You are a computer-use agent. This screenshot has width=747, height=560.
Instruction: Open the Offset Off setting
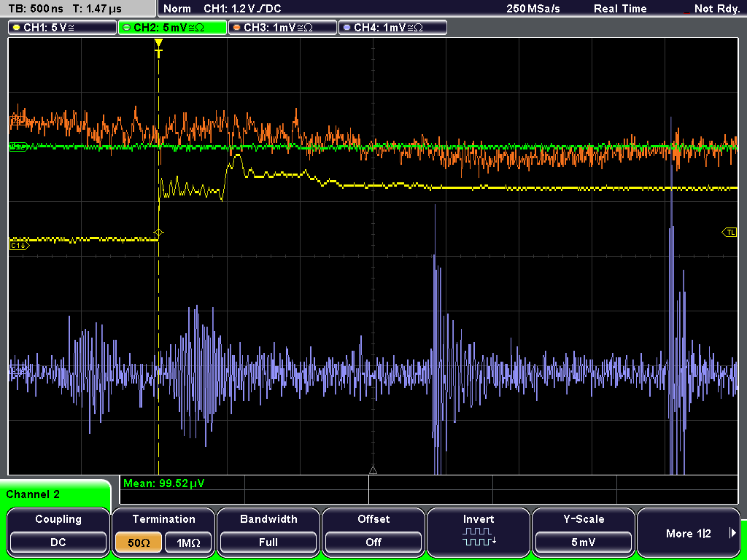373,532
